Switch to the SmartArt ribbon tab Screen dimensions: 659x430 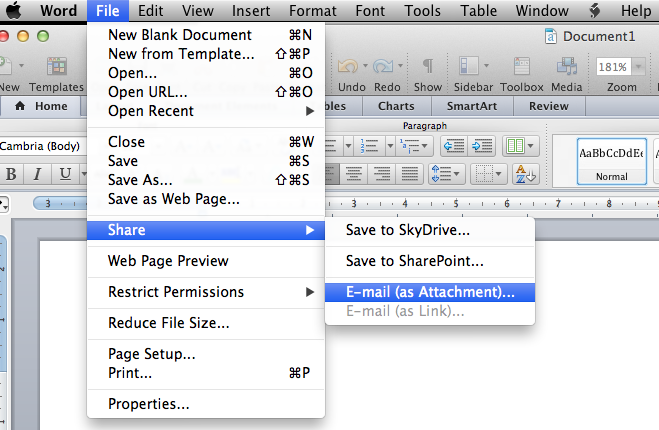point(472,106)
